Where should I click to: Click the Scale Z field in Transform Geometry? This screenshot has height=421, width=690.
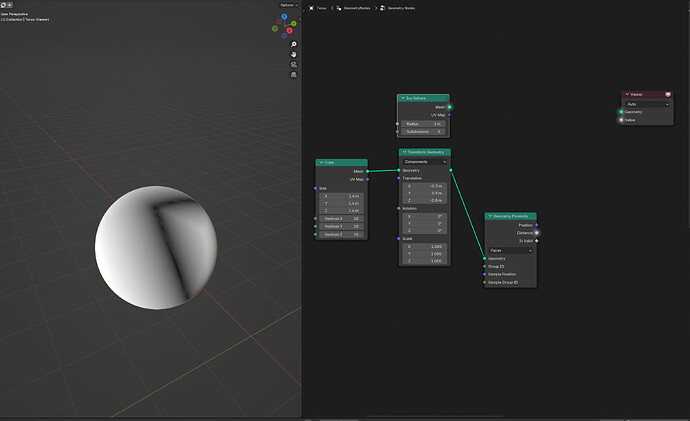tap(425, 261)
